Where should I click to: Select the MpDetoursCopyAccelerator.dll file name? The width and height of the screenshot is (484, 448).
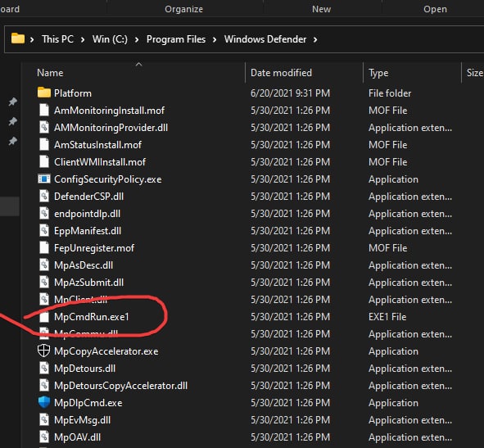tap(120, 386)
